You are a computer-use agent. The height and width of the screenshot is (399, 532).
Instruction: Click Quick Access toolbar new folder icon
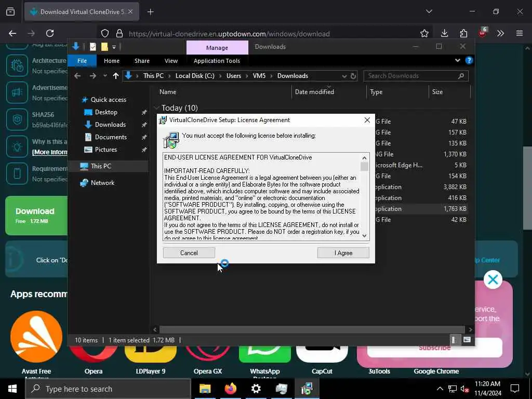click(x=104, y=47)
